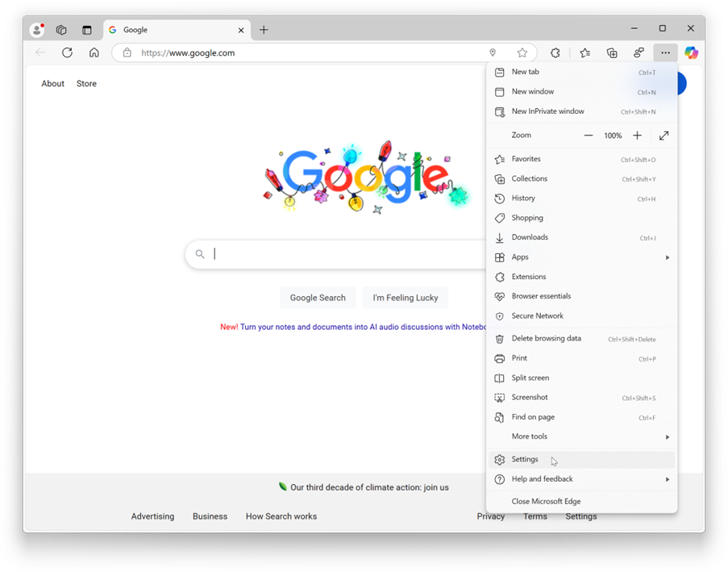The height and width of the screenshot is (572, 728).
Task: Go to Home via house icon
Action: (94, 52)
